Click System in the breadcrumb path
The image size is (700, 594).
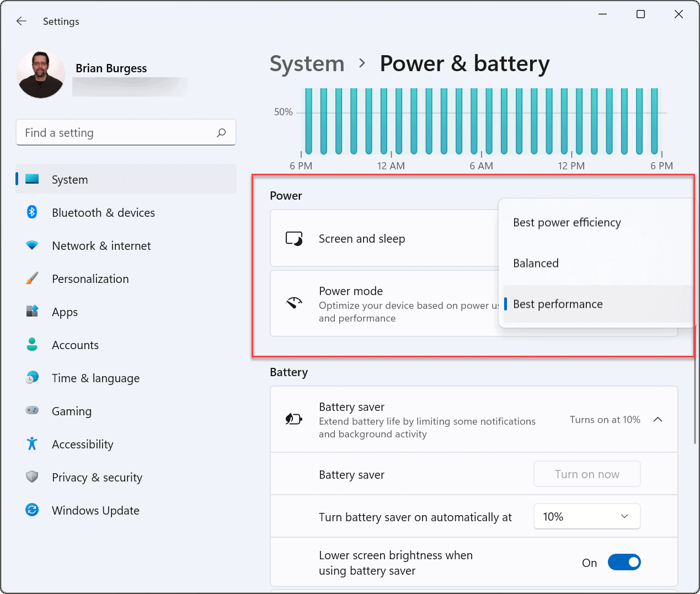(x=307, y=63)
